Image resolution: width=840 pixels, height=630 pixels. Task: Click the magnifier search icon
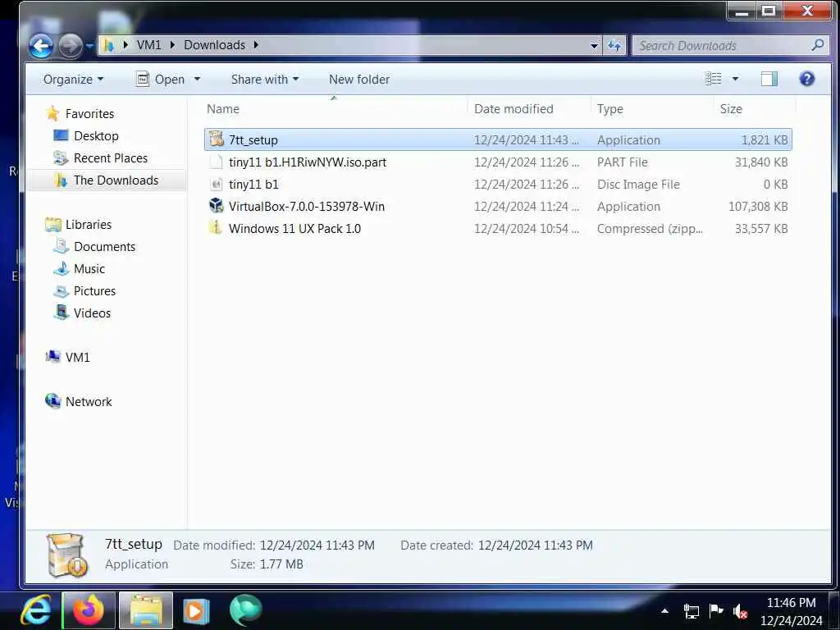coord(818,46)
